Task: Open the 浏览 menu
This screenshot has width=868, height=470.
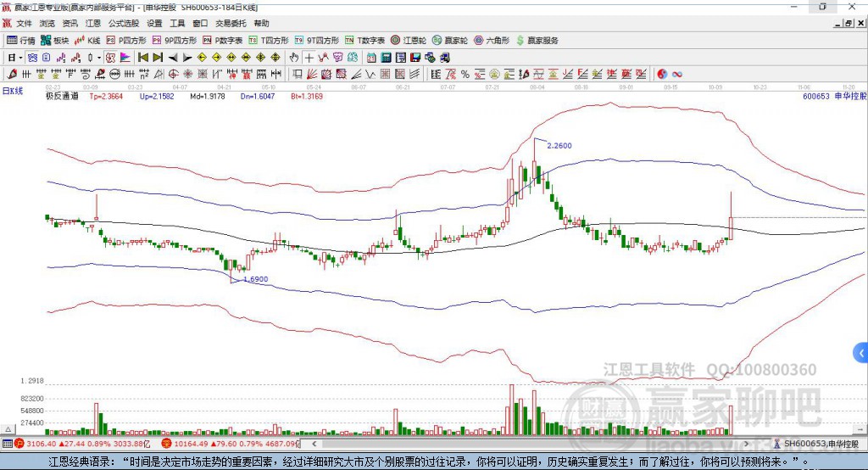Action: click(x=47, y=23)
